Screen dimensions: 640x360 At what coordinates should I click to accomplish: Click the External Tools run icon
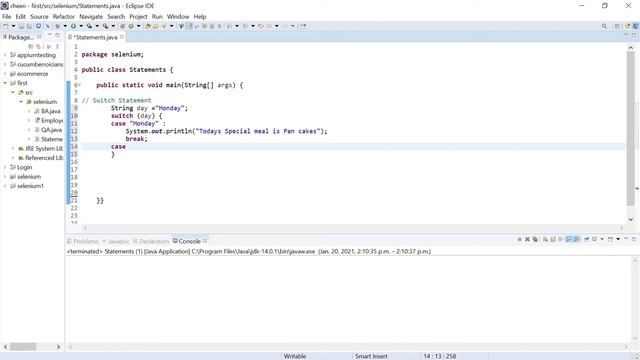pyautogui.click(x=105, y=26)
